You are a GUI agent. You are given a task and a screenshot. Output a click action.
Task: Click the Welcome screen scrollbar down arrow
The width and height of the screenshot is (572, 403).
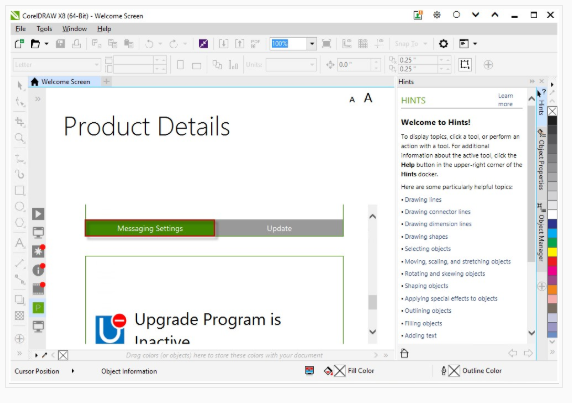pyautogui.click(x=372, y=332)
